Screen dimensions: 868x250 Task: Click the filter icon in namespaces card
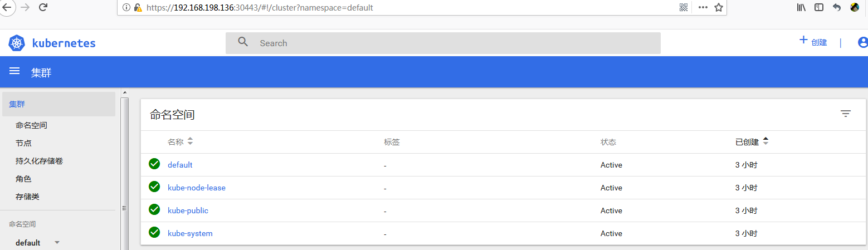[845, 114]
